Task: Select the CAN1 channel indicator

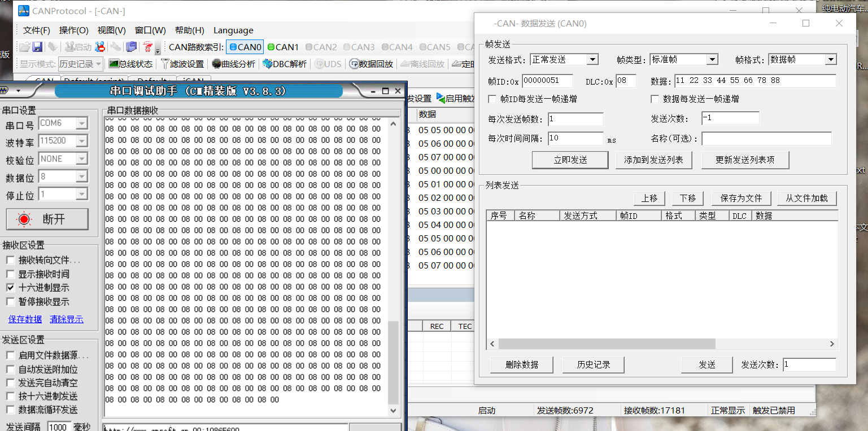Action: (x=283, y=47)
